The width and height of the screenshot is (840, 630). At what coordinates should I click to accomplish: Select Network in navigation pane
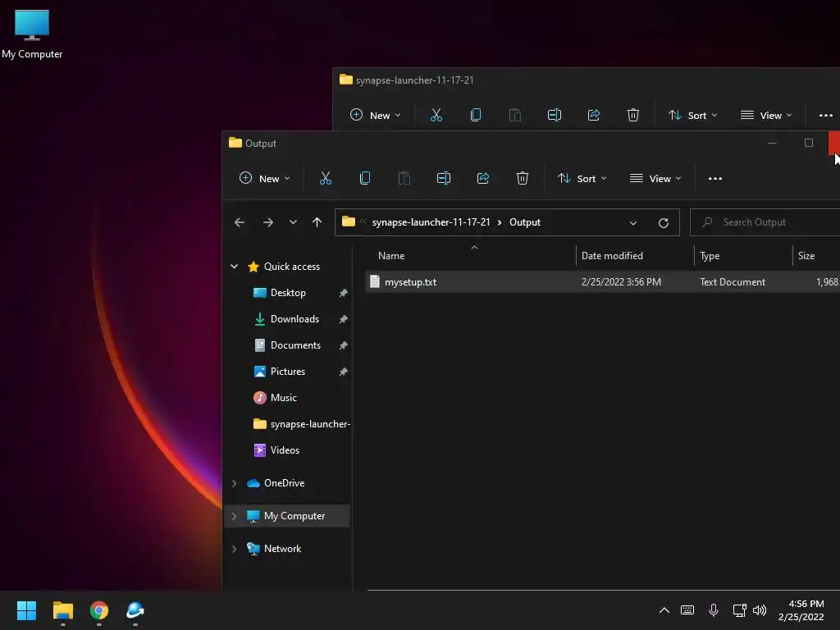click(x=282, y=549)
